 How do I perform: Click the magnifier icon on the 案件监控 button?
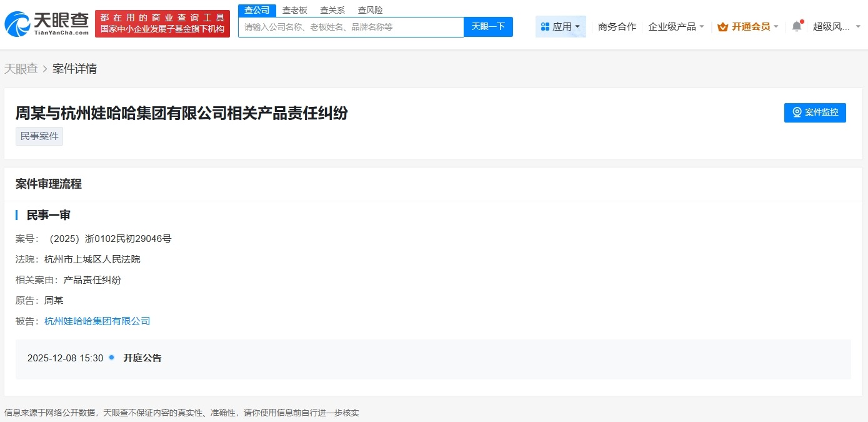click(797, 113)
